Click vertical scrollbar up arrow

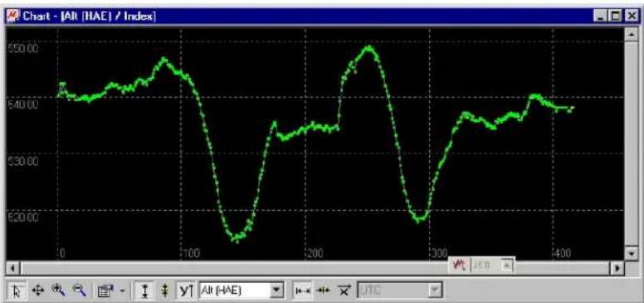click(632, 35)
